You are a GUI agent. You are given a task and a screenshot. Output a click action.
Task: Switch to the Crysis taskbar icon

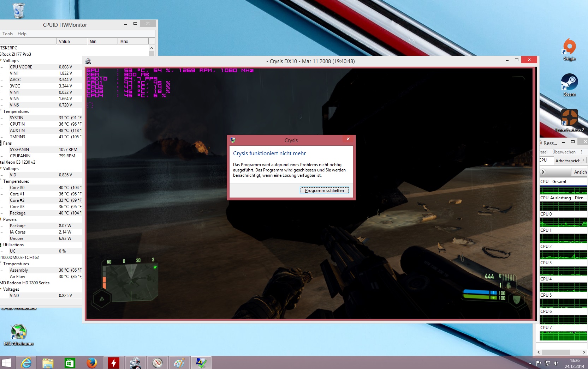coord(135,363)
